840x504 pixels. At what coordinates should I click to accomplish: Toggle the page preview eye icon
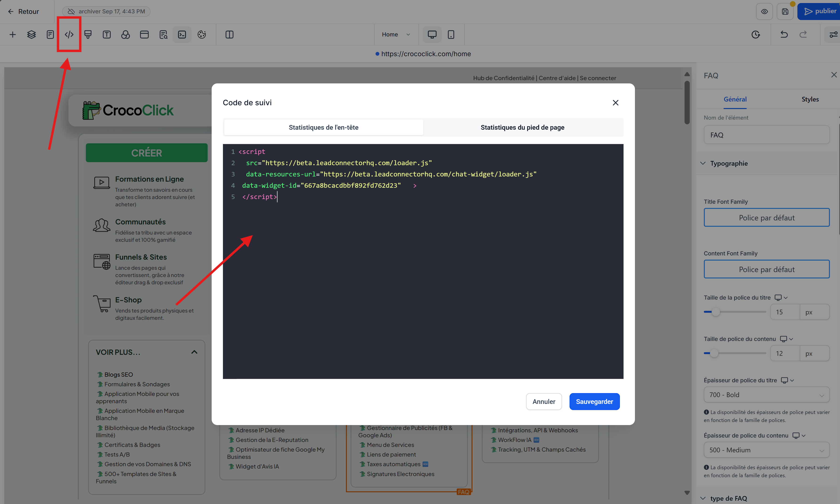point(765,12)
